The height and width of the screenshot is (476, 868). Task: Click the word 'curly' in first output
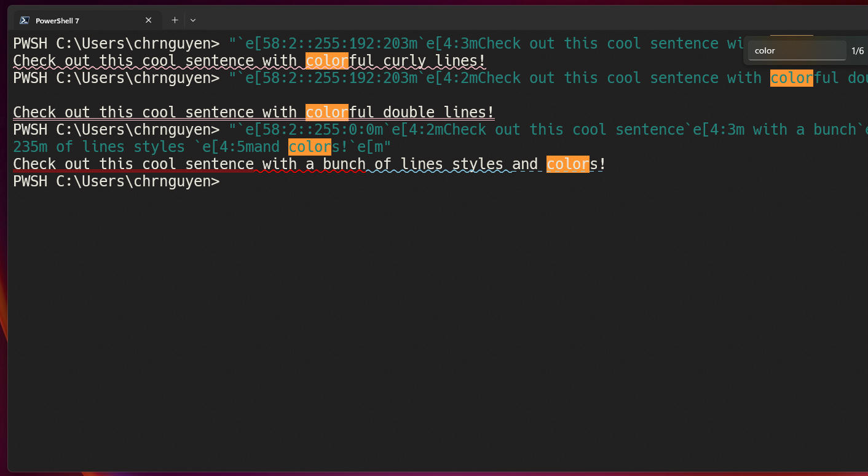coord(404,61)
